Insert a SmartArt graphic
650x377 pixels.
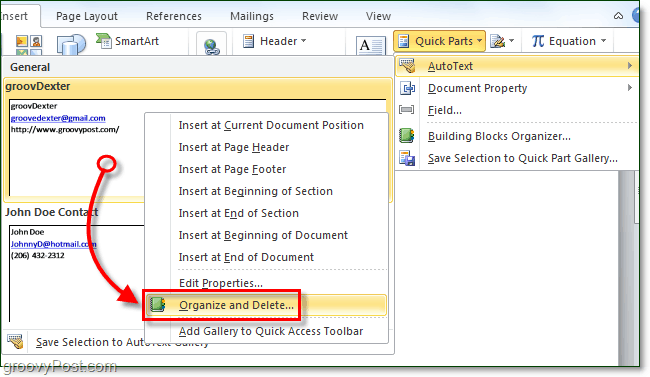(x=128, y=41)
